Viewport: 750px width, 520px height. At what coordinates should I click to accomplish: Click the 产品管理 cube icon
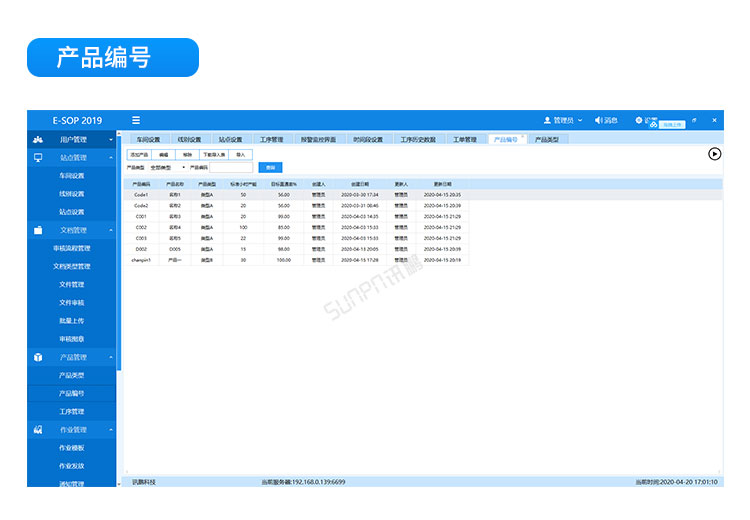pyautogui.click(x=38, y=357)
